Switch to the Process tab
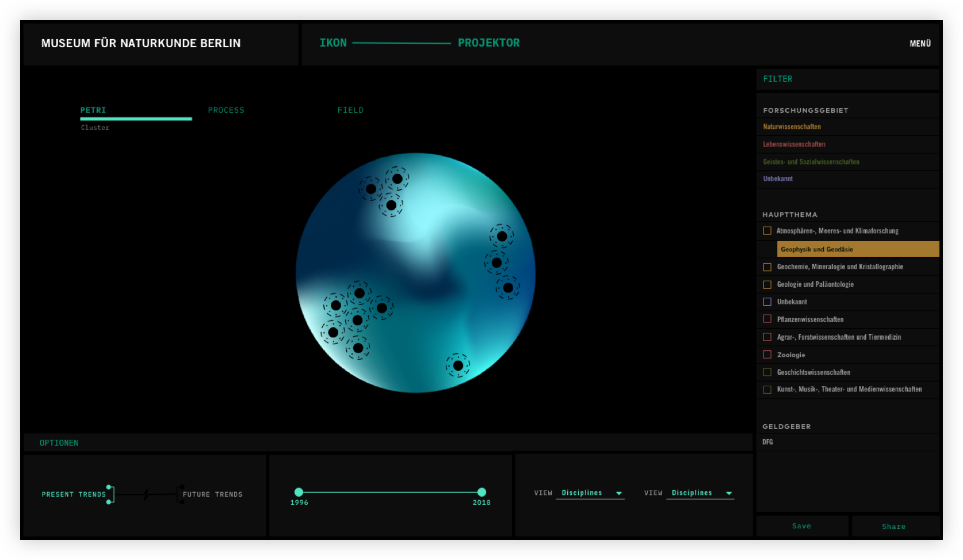The width and height of the screenshot is (963, 560). (226, 110)
